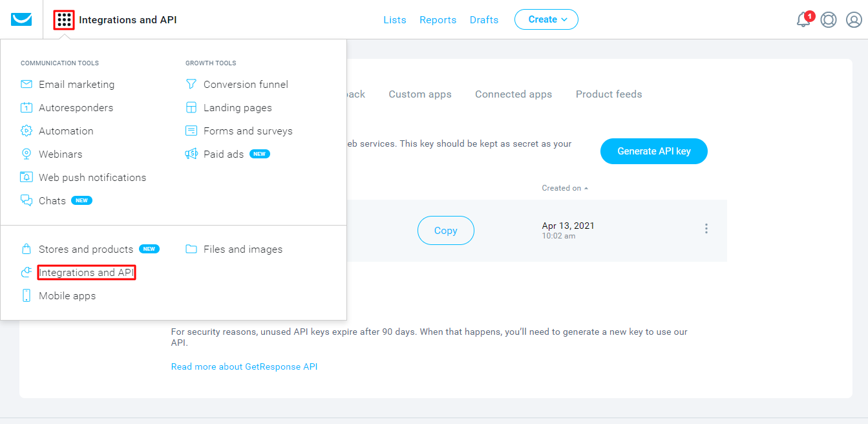This screenshot has height=424, width=868.
Task: Switch to the Product feeds tab
Action: pos(609,94)
